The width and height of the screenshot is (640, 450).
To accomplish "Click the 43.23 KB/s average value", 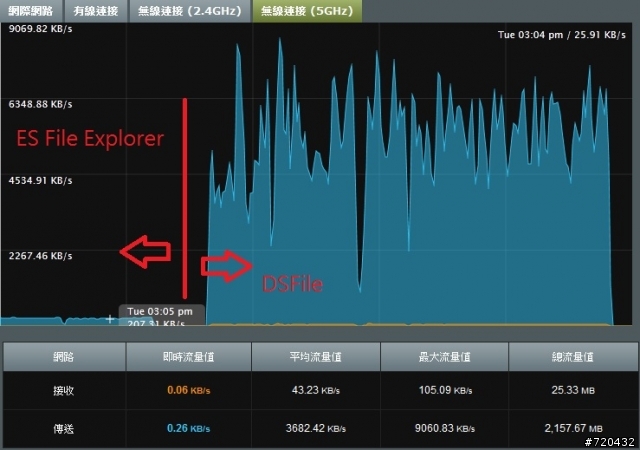I will [316, 390].
